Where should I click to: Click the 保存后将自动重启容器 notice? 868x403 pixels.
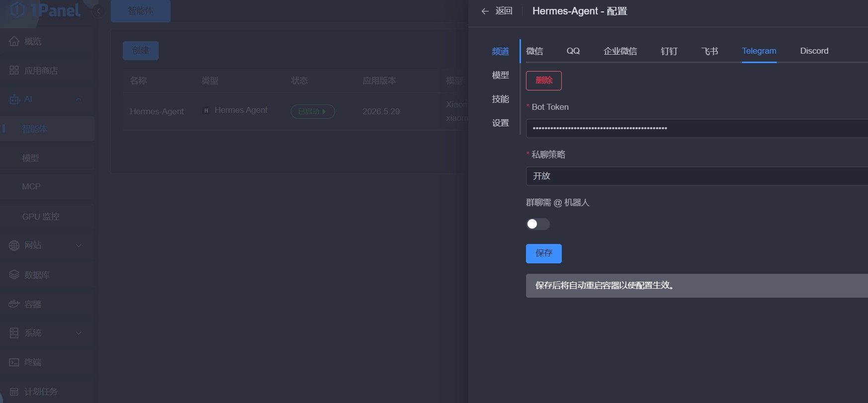[697, 286]
